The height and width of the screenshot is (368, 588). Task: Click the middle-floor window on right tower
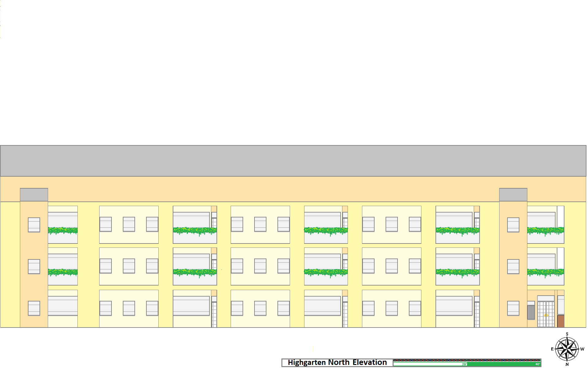(x=513, y=266)
